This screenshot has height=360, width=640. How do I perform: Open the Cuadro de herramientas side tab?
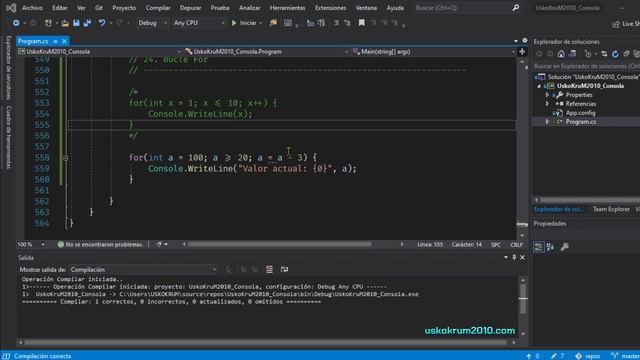click(8, 137)
